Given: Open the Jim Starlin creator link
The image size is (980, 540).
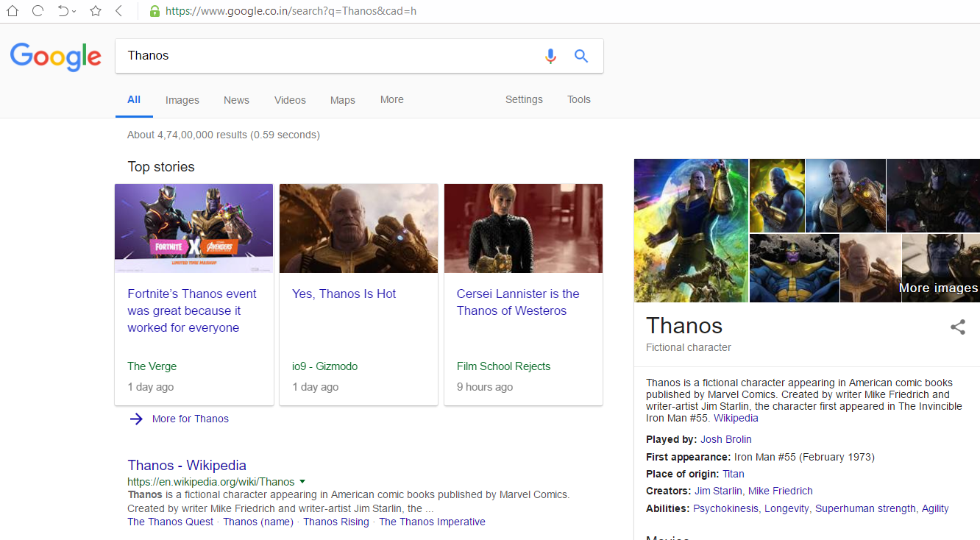Looking at the screenshot, I should (x=718, y=491).
